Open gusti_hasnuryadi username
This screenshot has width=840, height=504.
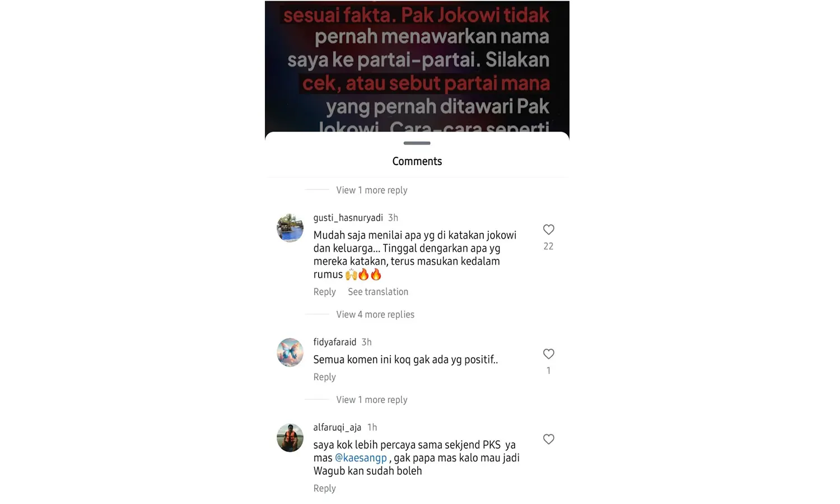pos(348,218)
